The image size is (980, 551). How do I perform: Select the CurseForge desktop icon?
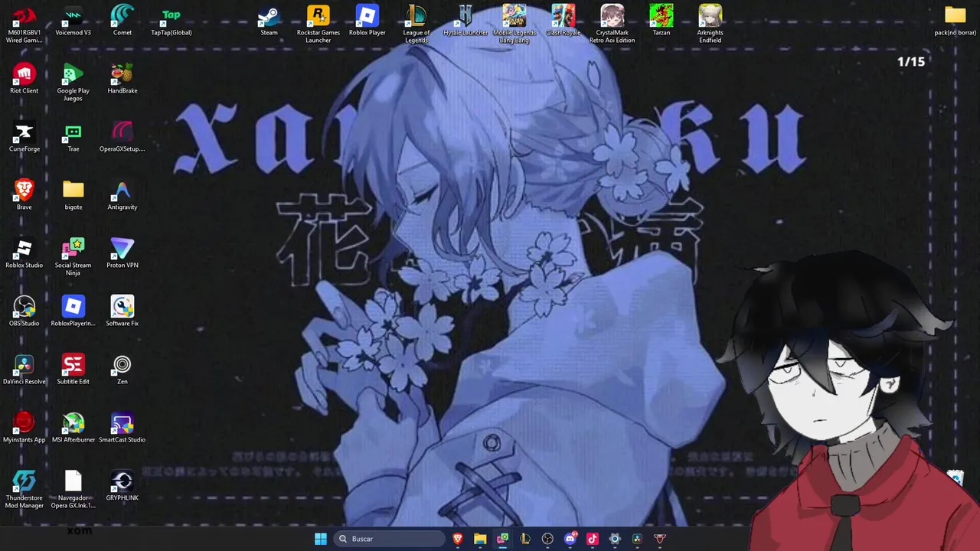pyautogui.click(x=24, y=136)
